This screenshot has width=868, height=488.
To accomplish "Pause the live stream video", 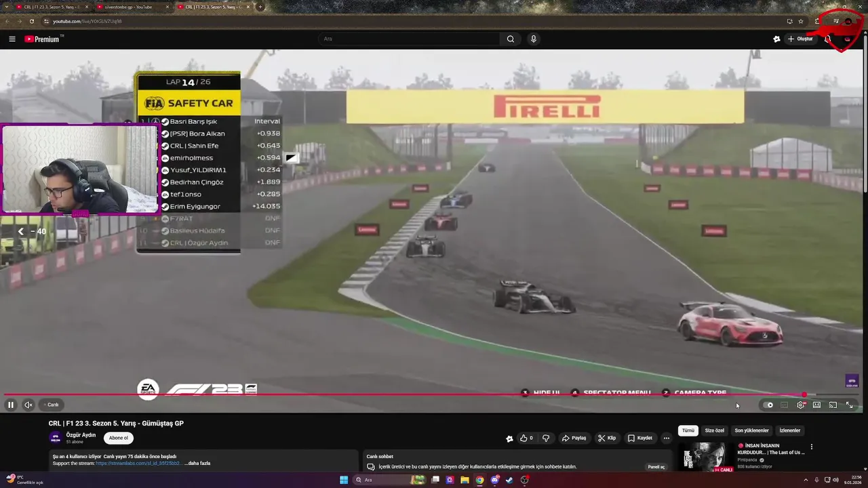I will 11,405.
